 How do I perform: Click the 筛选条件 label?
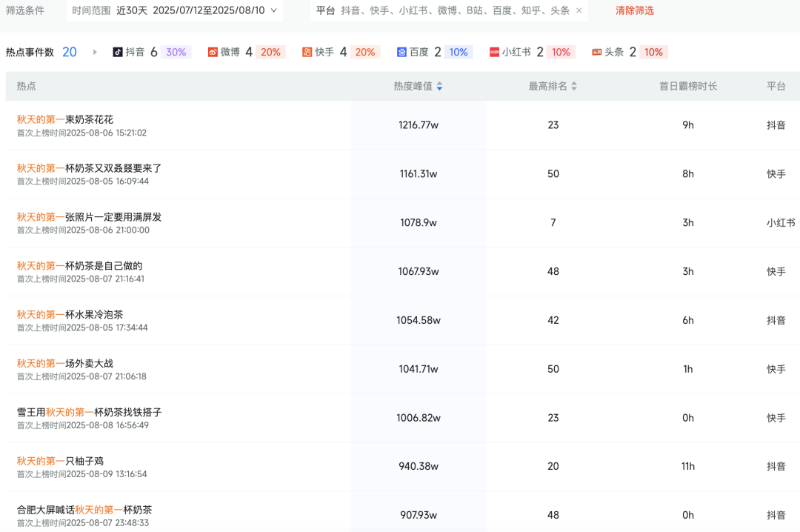pyautogui.click(x=25, y=10)
